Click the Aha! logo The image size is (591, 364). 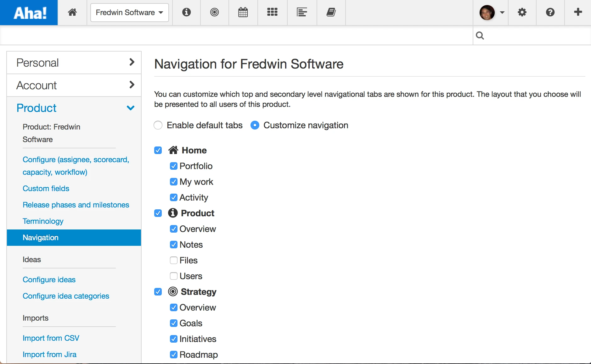point(29,13)
